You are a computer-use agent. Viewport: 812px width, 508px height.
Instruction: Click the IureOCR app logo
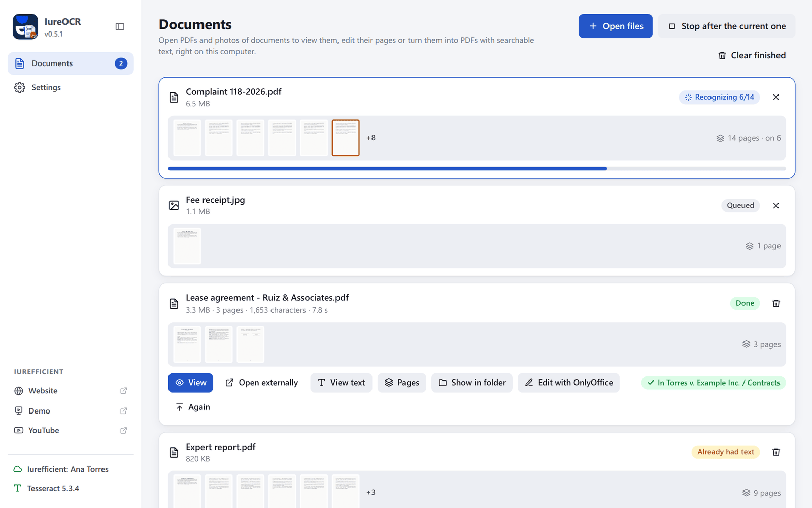[x=25, y=26]
